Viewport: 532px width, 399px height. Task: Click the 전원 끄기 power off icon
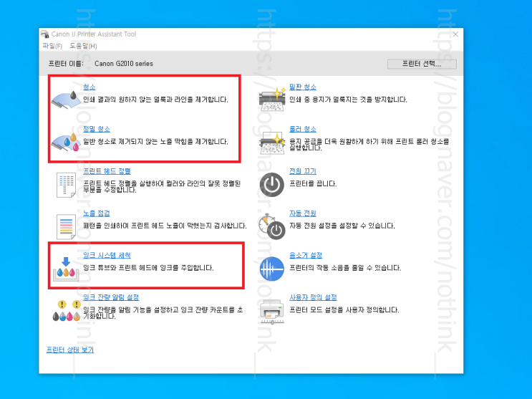coord(272,185)
